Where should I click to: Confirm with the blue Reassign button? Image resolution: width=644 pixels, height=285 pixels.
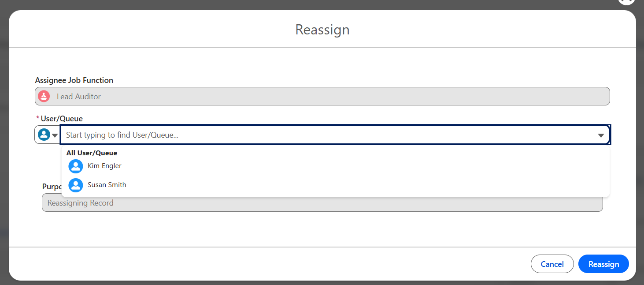[603, 264]
